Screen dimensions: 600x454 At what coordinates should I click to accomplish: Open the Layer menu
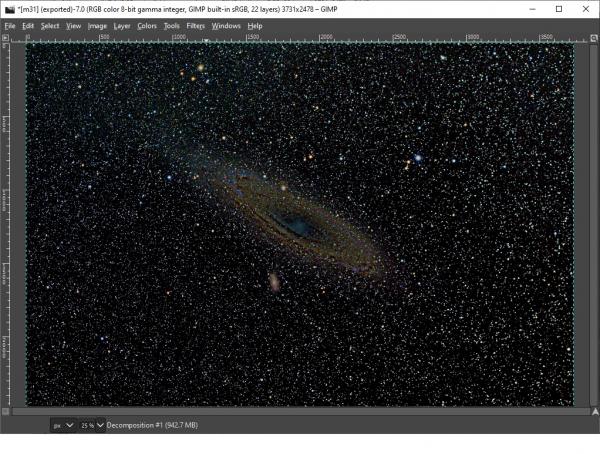(x=122, y=26)
